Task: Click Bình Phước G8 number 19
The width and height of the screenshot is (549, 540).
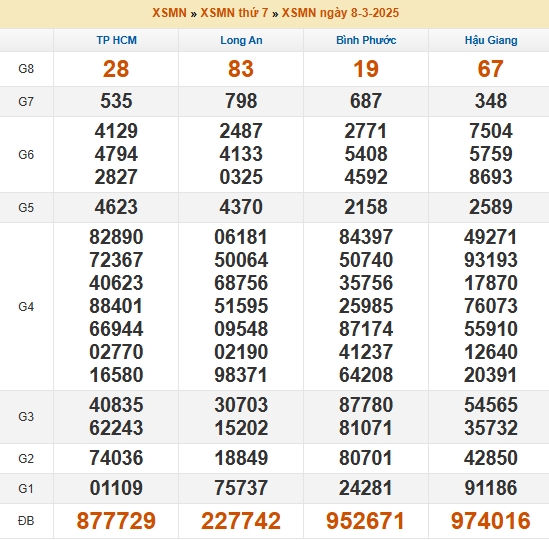Action: (x=366, y=69)
